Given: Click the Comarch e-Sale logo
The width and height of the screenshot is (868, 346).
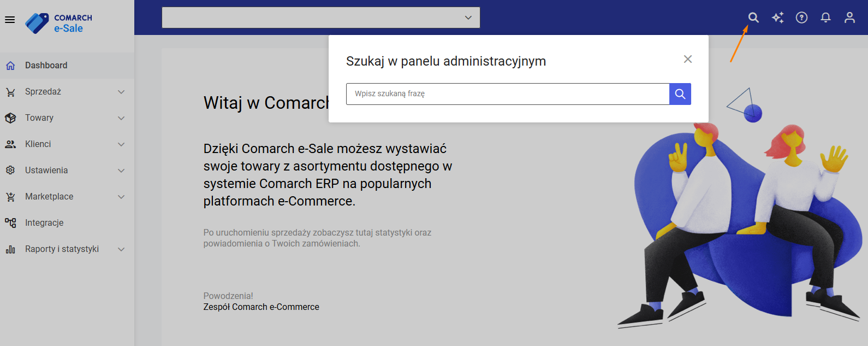Looking at the screenshot, I should (x=59, y=23).
